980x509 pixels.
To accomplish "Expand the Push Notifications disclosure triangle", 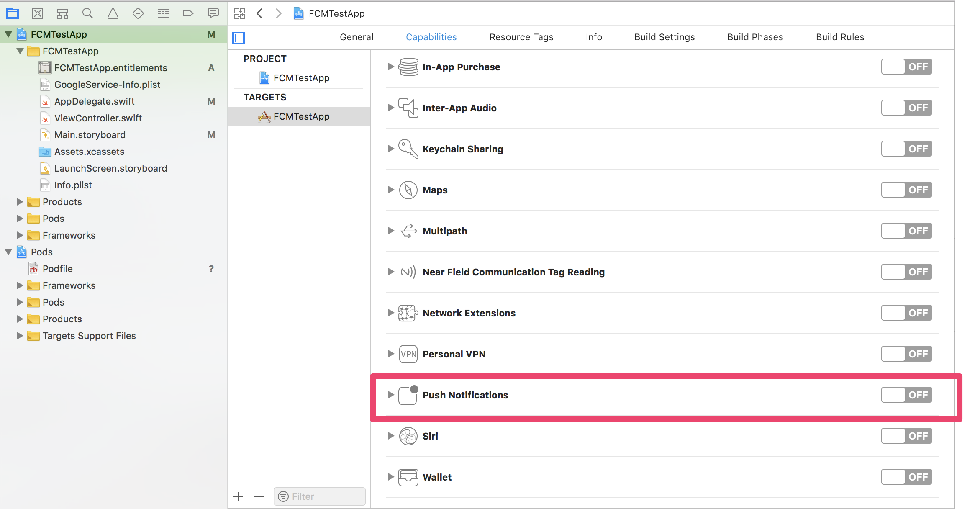I will [x=390, y=395].
